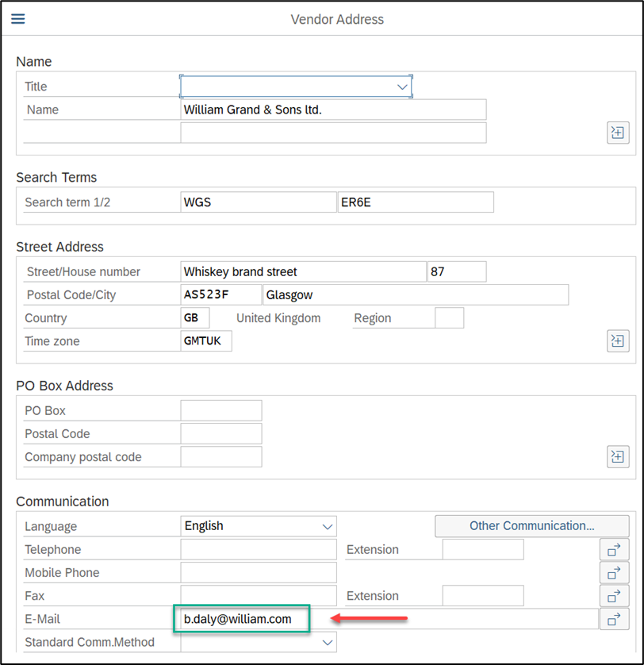Focus the Country field with GB
The height and width of the screenshot is (665, 644).
tap(195, 318)
